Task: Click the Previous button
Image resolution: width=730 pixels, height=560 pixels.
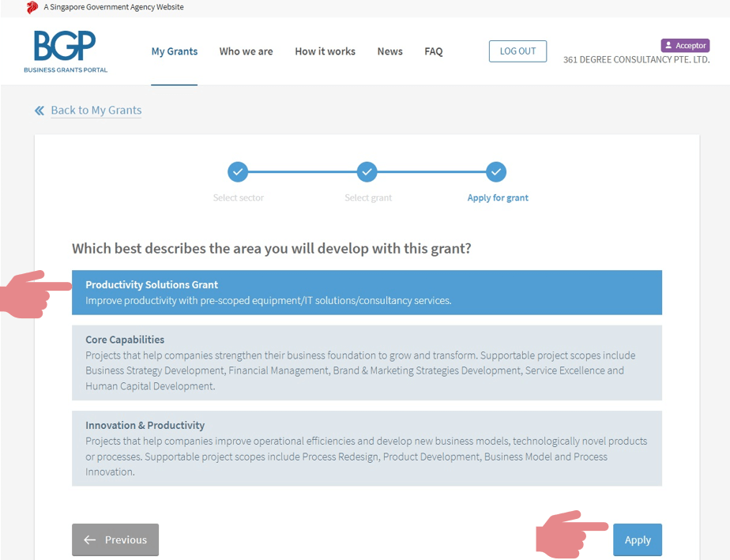Action: pyautogui.click(x=115, y=539)
